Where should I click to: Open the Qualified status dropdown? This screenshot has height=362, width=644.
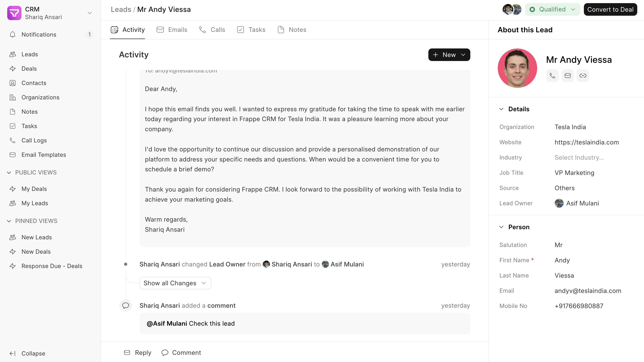[552, 9]
